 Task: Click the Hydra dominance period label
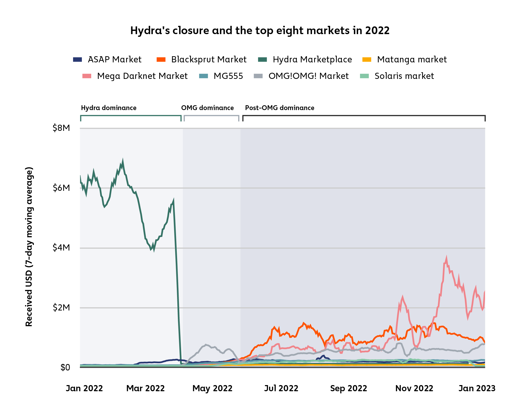pos(109,108)
